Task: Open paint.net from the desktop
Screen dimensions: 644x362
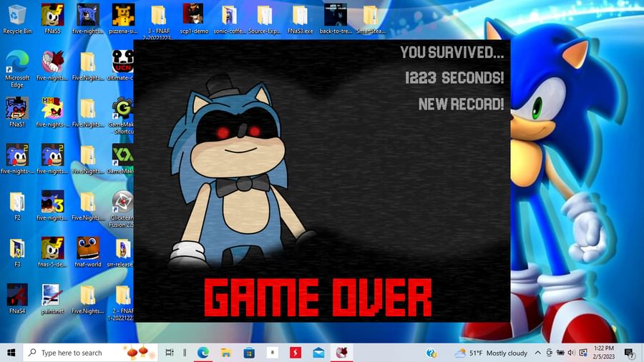Action: pyautogui.click(x=52, y=299)
